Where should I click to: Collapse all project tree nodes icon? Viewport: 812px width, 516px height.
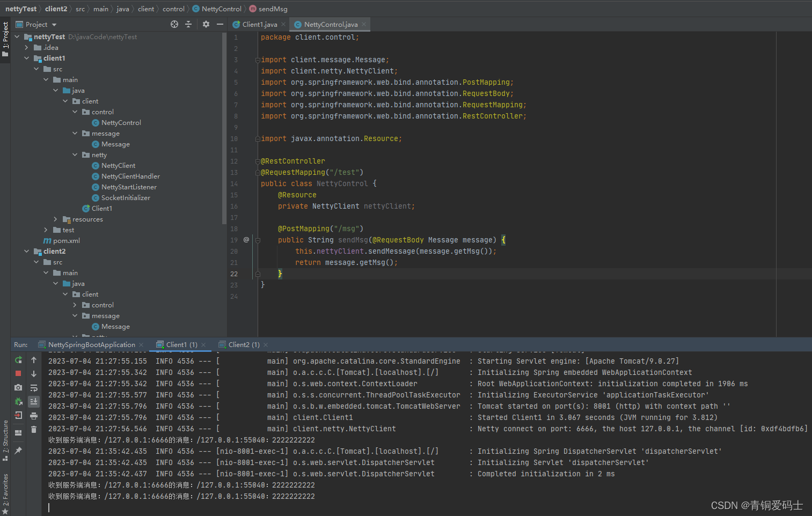pos(188,24)
